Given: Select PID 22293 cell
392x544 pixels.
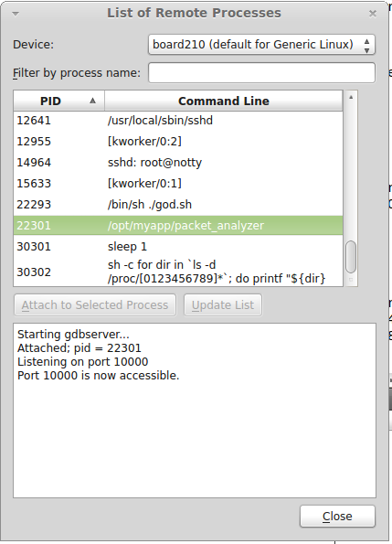Looking at the screenshot, I should tap(34, 205).
